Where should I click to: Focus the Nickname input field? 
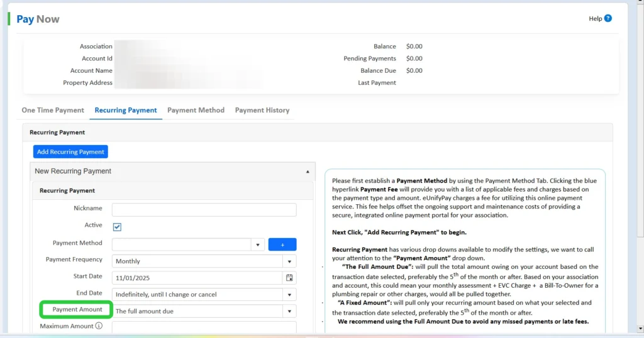204,210
